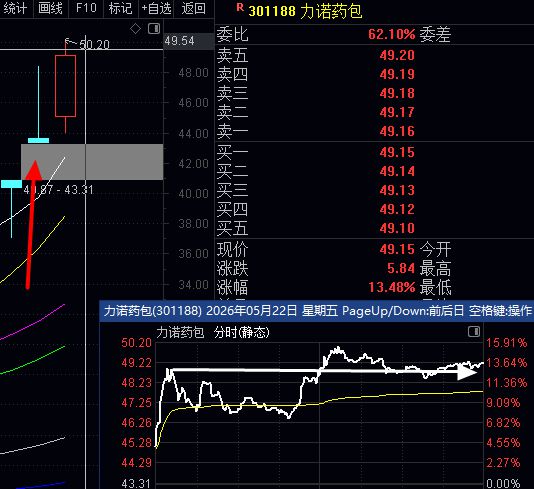Click the 13.64% label on the 分时 axis

pos(506,363)
